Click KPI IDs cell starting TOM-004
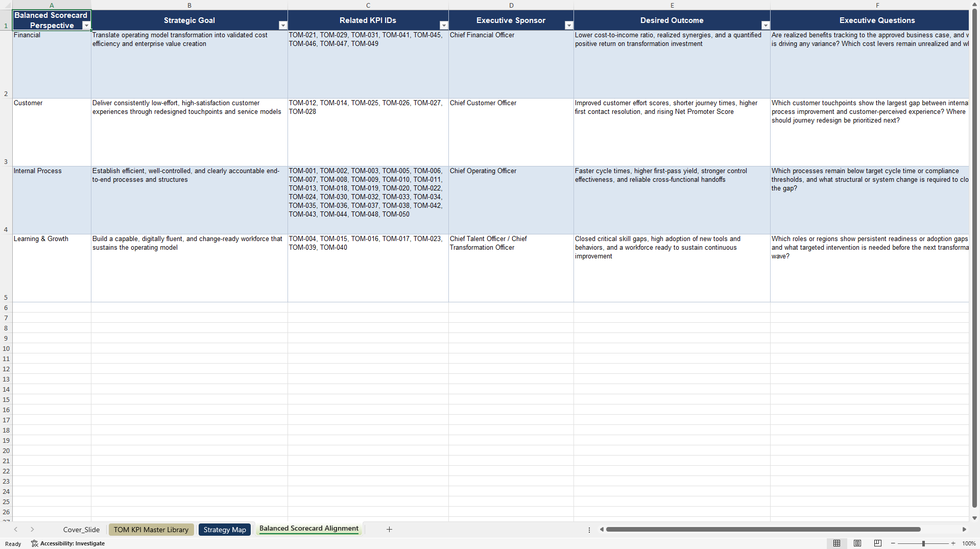980x549 pixels. [x=368, y=268]
